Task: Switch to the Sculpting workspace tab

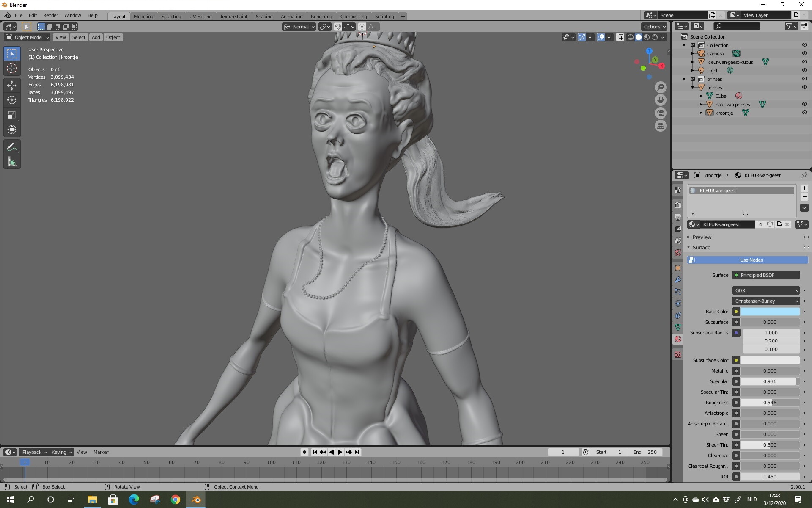Action: pyautogui.click(x=171, y=16)
